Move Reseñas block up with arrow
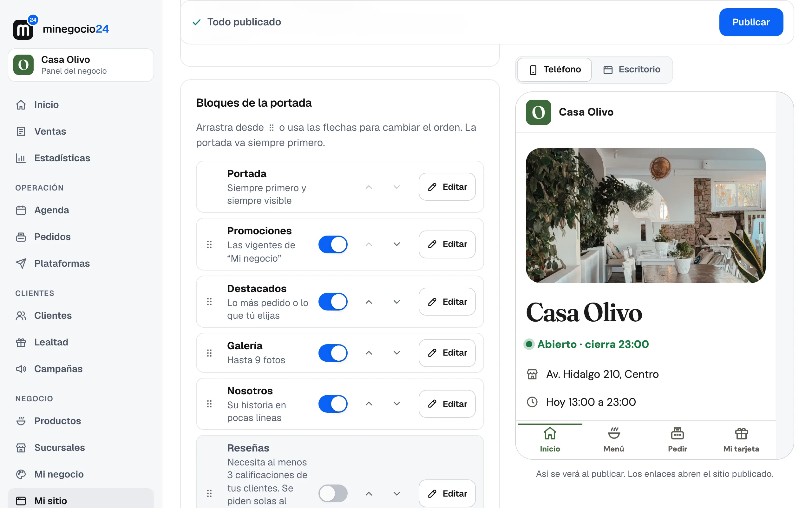The image size is (812, 508). pyautogui.click(x=369, y=493)
